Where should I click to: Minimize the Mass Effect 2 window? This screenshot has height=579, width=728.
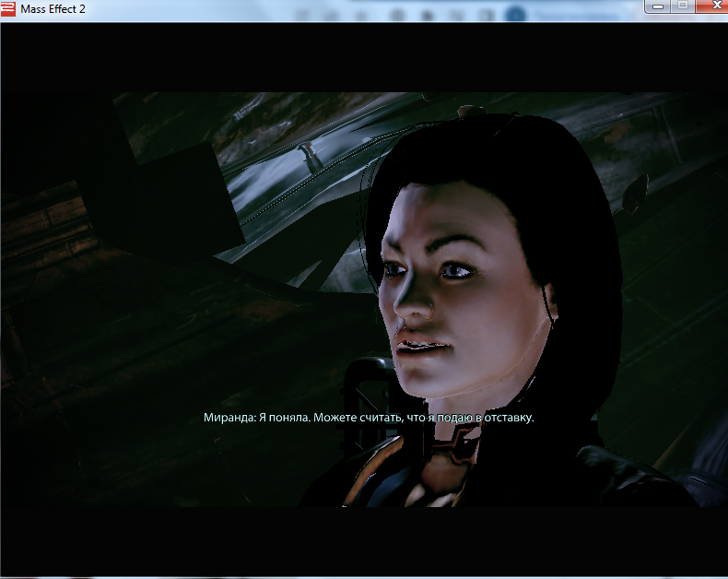(658, 6)
